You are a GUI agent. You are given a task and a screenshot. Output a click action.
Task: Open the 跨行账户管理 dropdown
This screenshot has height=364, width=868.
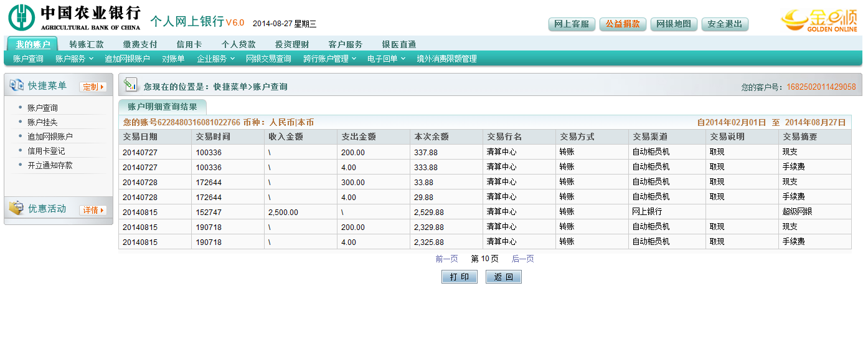click(x=329, y=59)
